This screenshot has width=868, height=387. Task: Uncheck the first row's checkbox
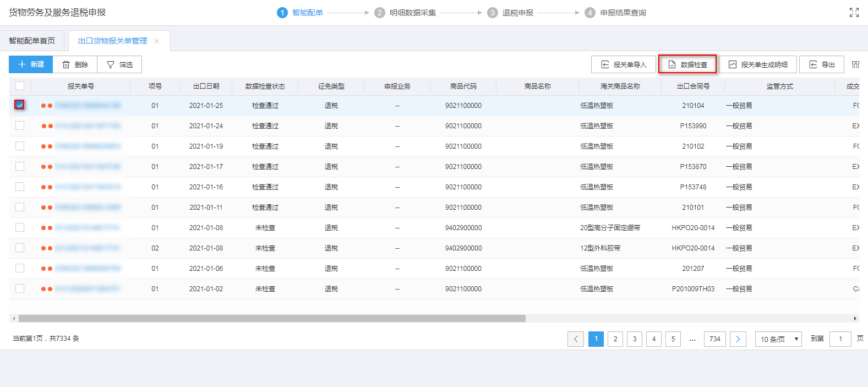(x=20, y=105)
